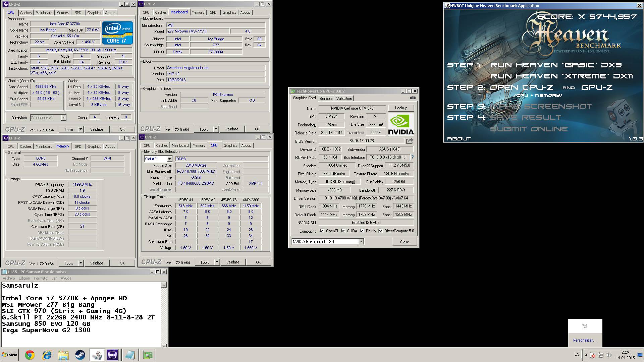Click the airplane icon in tray popup
This screenshot has height=362, width=644.
(x=585, y=326)
